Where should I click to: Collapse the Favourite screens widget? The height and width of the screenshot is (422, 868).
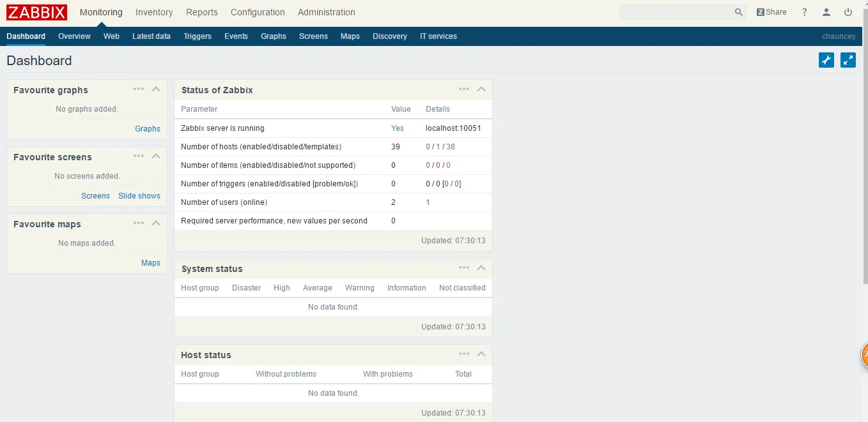(156, 156)
